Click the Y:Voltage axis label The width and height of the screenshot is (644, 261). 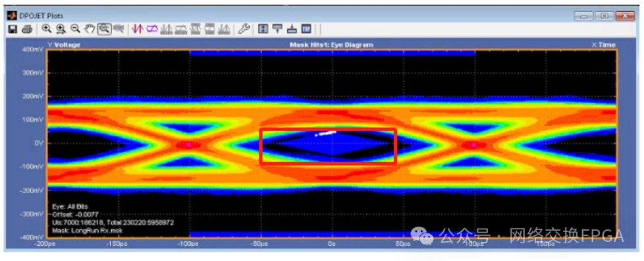click(64, 44)
